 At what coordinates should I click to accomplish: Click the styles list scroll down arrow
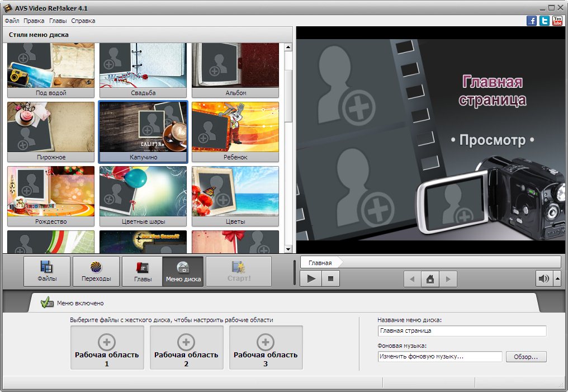pyautogui.click(x=288, y=249)
